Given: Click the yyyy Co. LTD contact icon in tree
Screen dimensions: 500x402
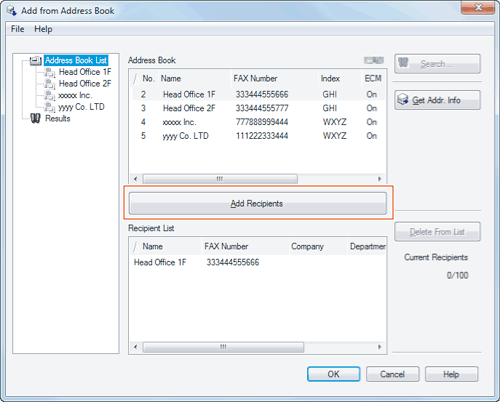Looking at the screenshot, I should pyautogui.click(x=50, y=107).
